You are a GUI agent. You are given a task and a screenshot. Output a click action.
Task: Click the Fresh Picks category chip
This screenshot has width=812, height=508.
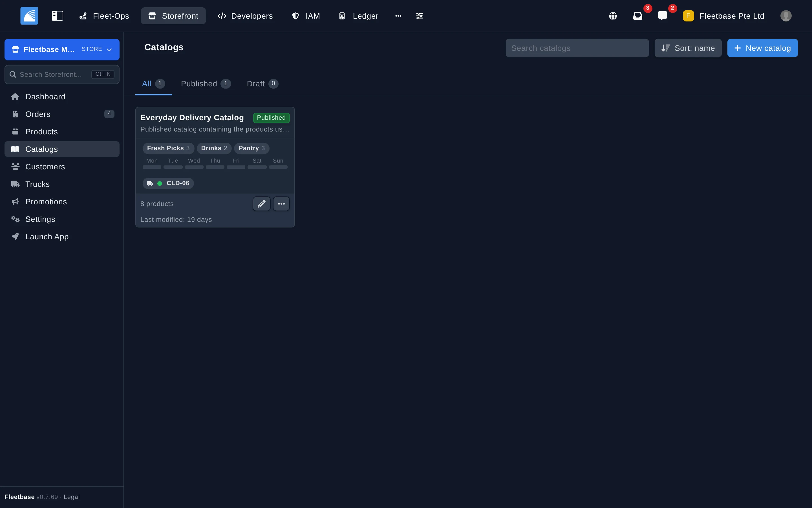tap(168, 148)
